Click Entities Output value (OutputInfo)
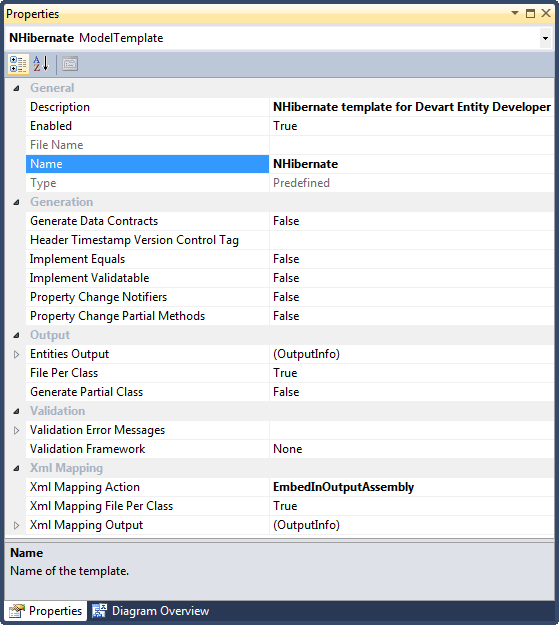Screen dimensions: 559x625 306,354
